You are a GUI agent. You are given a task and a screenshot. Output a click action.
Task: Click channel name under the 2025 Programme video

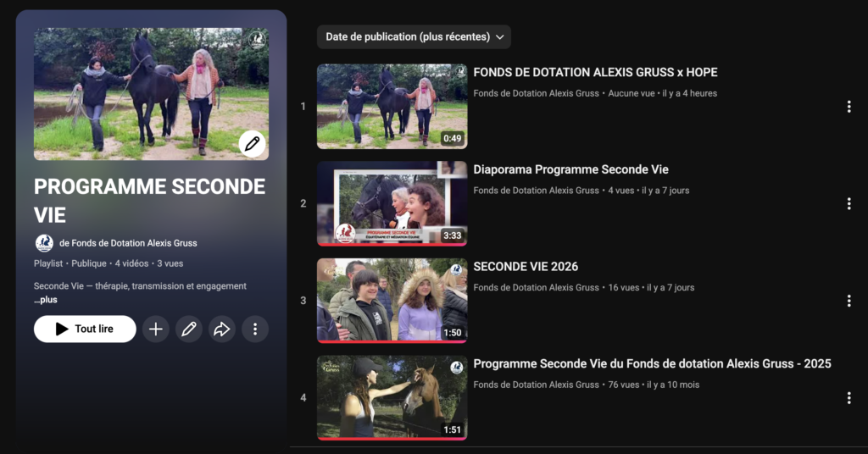[536, 385]
